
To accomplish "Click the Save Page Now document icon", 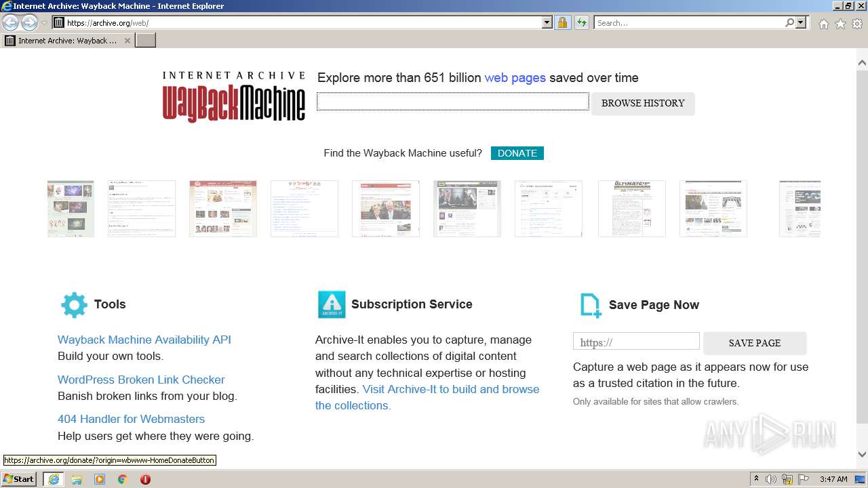I will point(591,305).
